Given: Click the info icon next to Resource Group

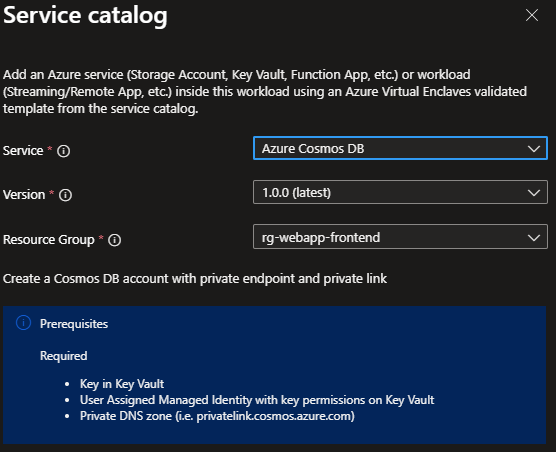Looking at the screenshot, I should click(x=115, y=240).
